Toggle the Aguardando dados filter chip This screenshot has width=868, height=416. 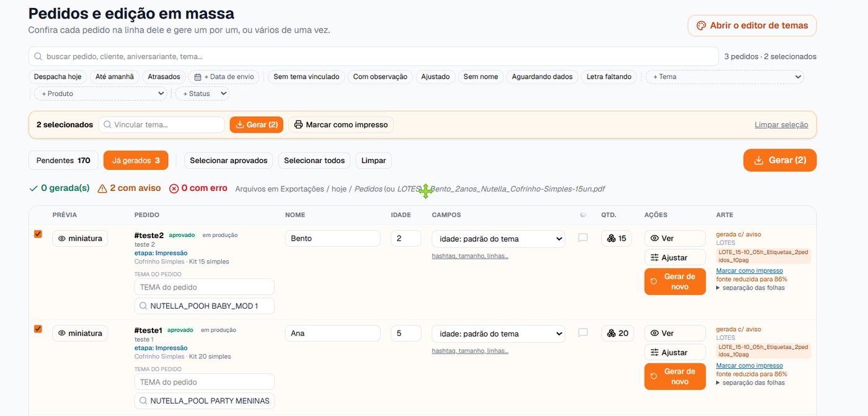tap(542, 77)
